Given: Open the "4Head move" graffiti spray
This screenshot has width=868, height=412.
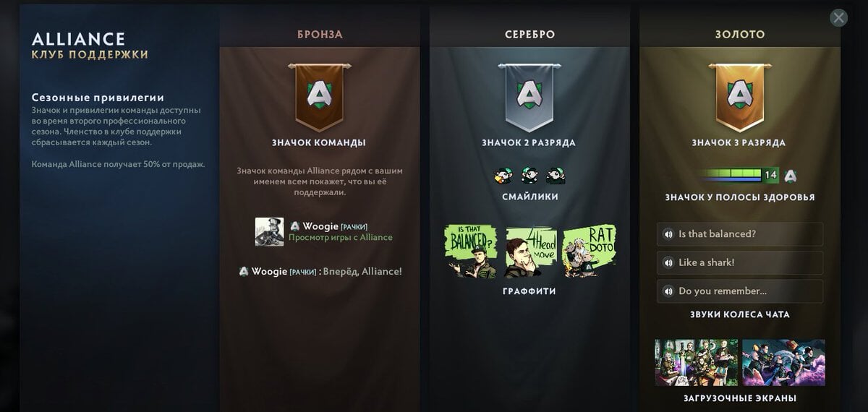Looking at the screenshot, I should pos(529,252).
